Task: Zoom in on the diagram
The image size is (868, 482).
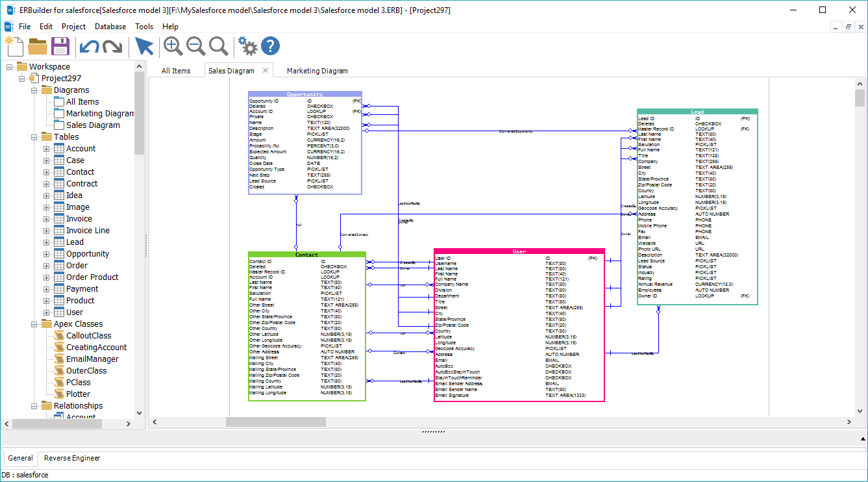Action: pyautogui.click(x=173, y=46)
